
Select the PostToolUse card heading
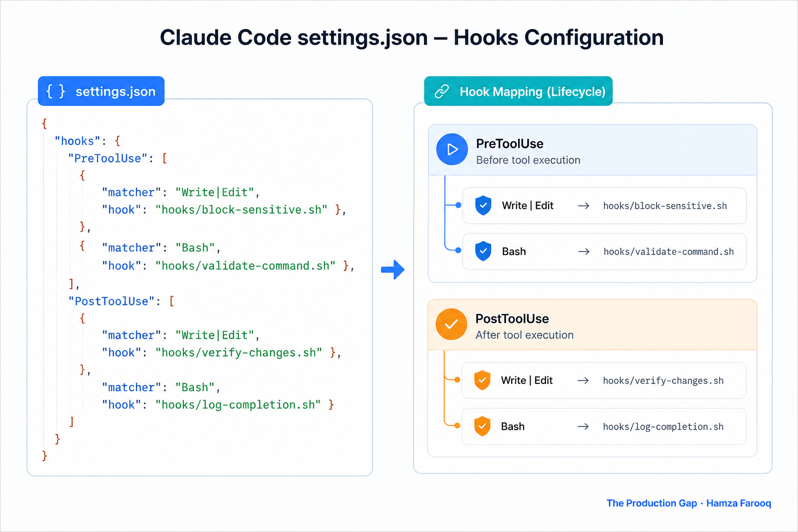click(x=512, y=318)
